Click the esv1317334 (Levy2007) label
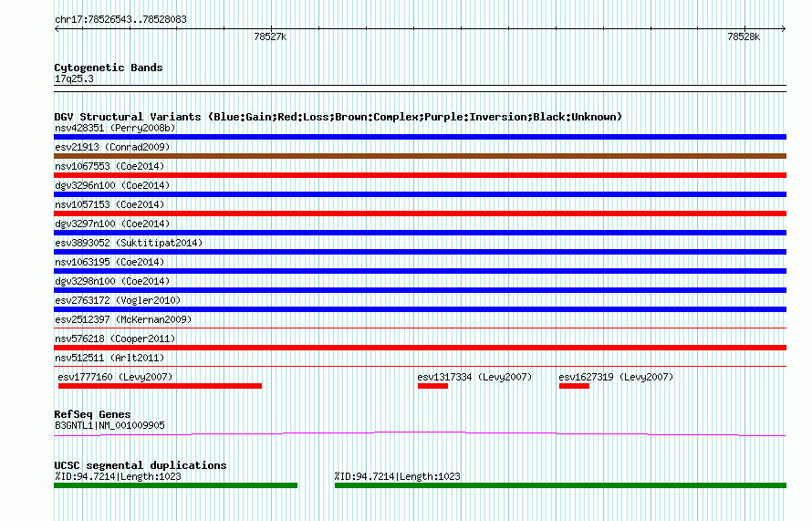The image size is (812, 521). pos(474,377)
